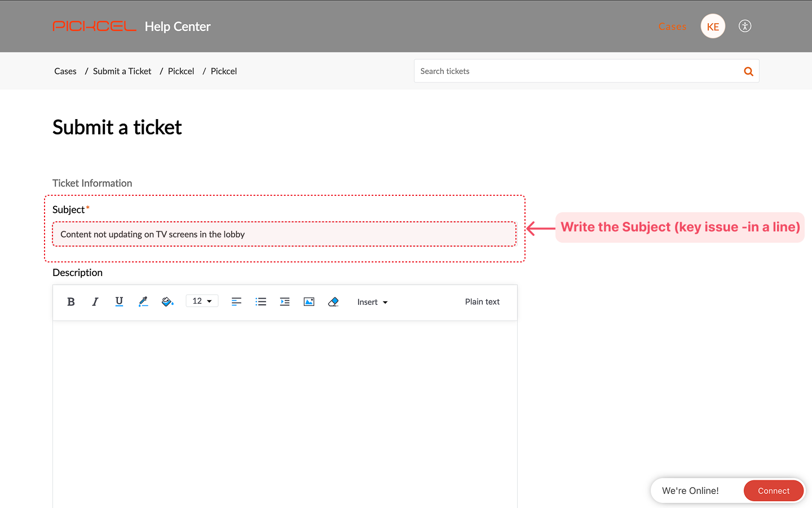This screenshot has height=508, width=812.
Task: Insert a bulleted list
Action: 261,302
